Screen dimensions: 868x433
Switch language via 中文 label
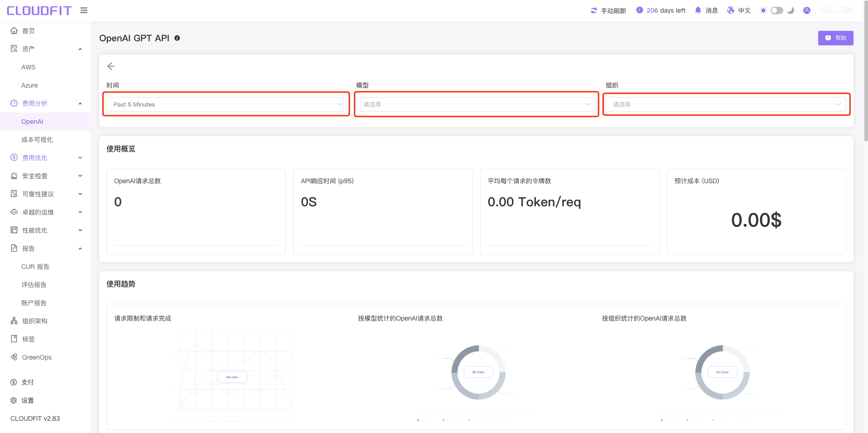coord(744,10)
